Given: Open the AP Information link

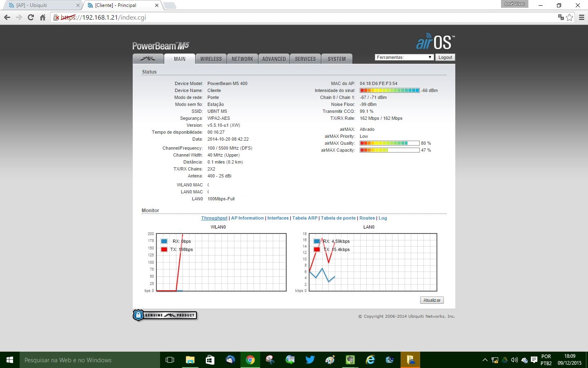Looking at the screenshot, I should (247, 218).
